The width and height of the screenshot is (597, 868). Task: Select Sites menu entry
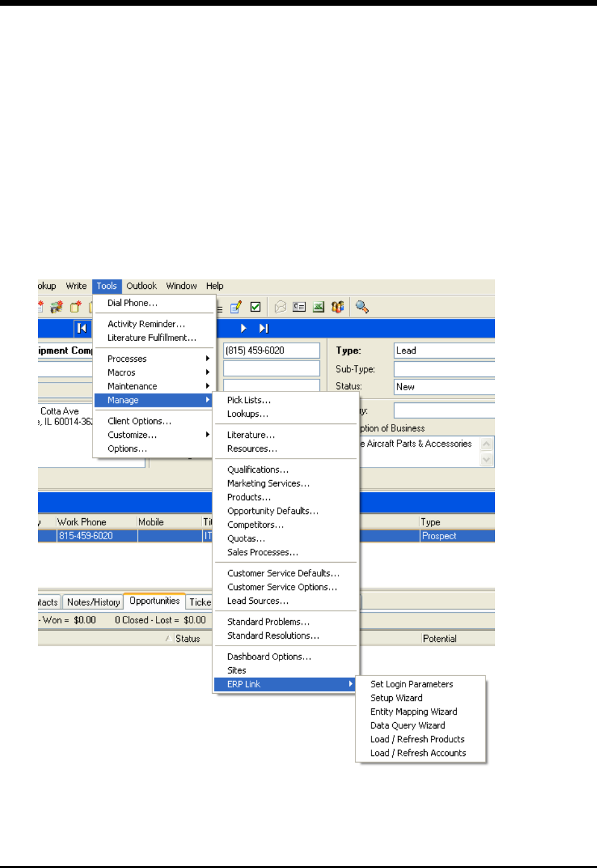285,670
